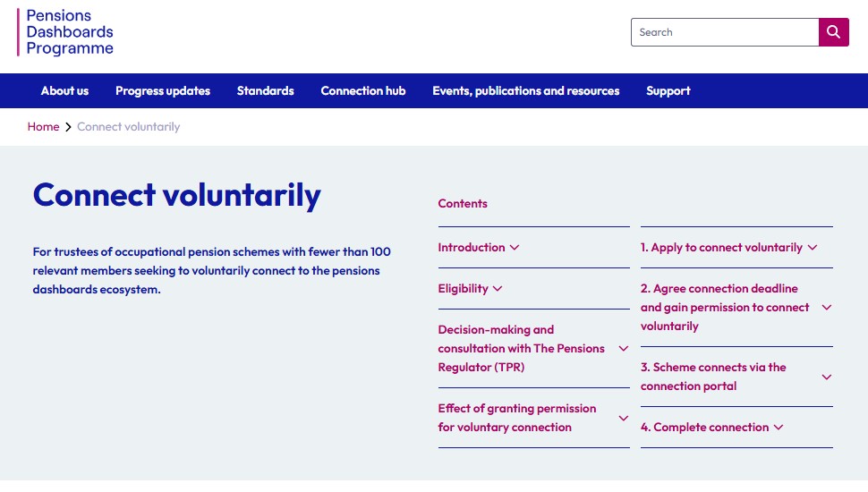868x492 pixels.
Task: Open Events, publications and resources menu
Action: 526,91
